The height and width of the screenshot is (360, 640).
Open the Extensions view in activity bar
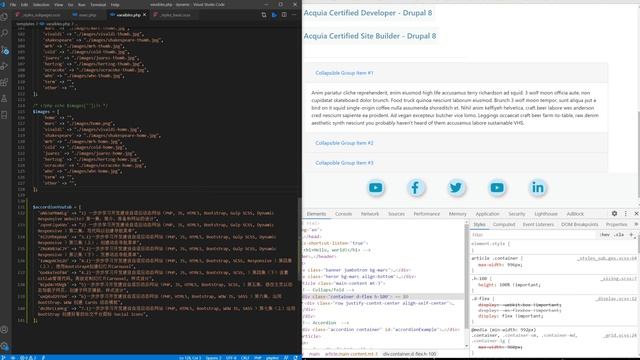(4, 82)
